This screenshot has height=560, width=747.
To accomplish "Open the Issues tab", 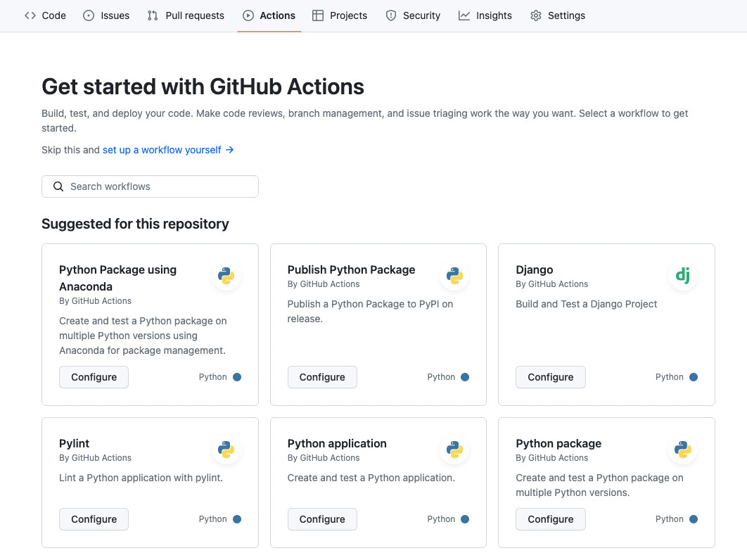I will 106,15.
